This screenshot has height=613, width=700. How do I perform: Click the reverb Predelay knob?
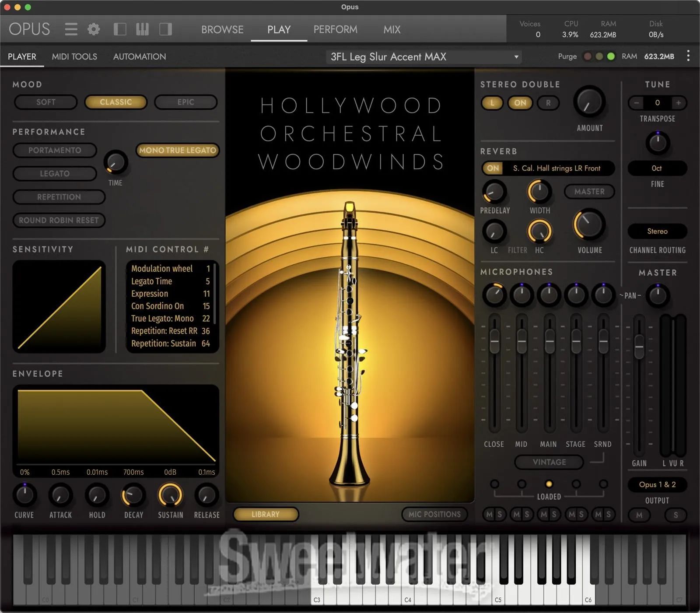[494, 192]
